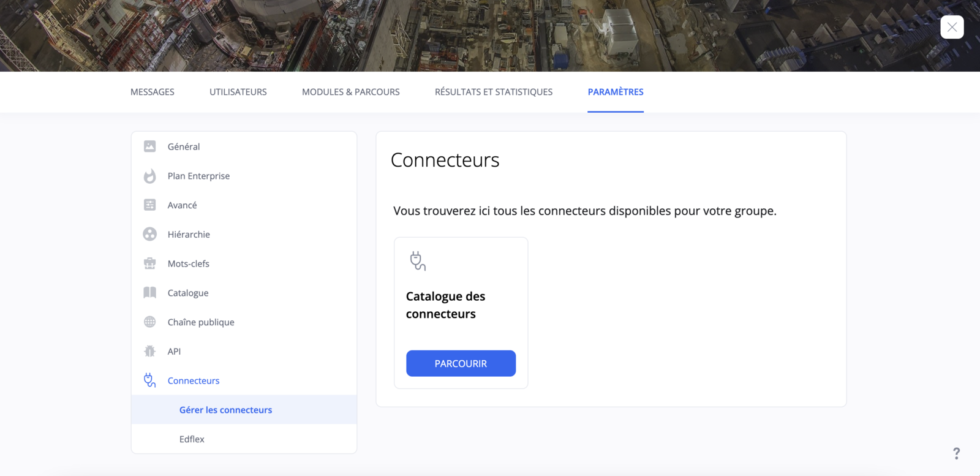The width and height of the screenshot is (980, 476).
Task: Click the Connecteurs page heading
Action: 445,160
